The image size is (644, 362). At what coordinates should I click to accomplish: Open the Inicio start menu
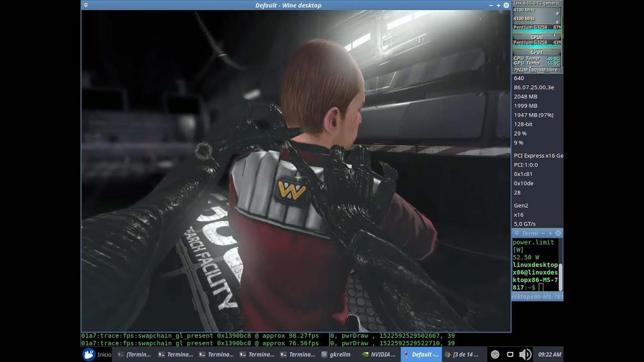click(97, 354)
